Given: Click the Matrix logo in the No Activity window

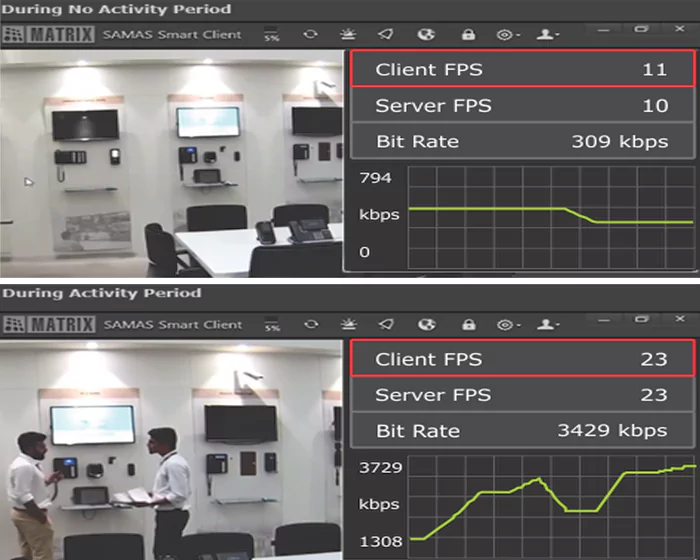Looking at the screenshot, I should [x=49, y=34].
